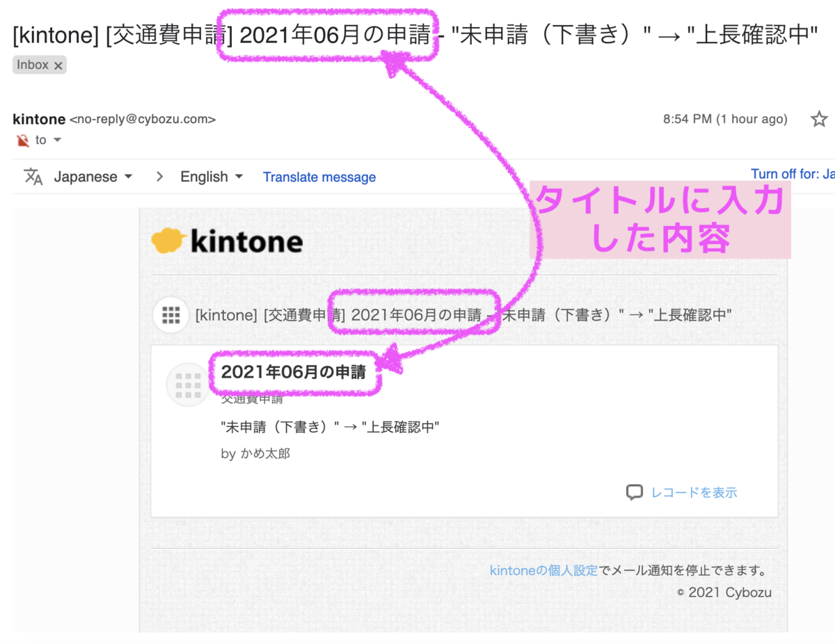Screen dimensions: 835x644
Task: Click Turn off for Japanese link
Action: point(793,174)
